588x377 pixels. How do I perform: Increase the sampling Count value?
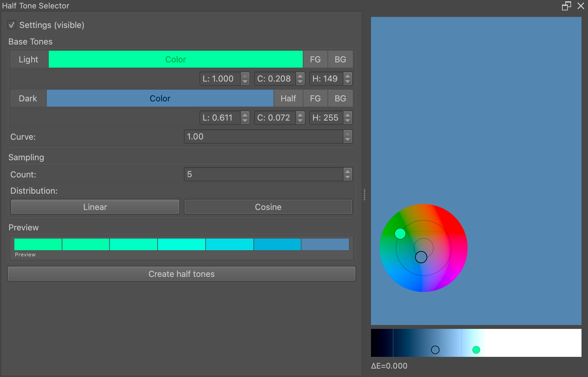click(x=348, y=172)
